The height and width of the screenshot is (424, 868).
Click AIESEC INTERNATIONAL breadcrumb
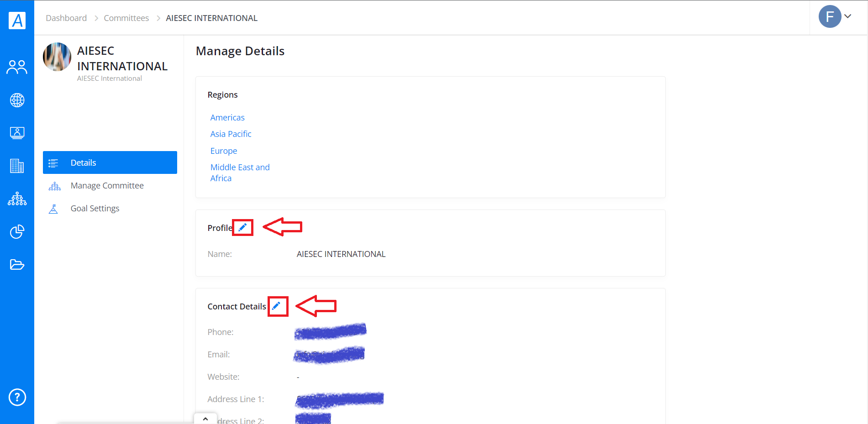coord(212,18)
